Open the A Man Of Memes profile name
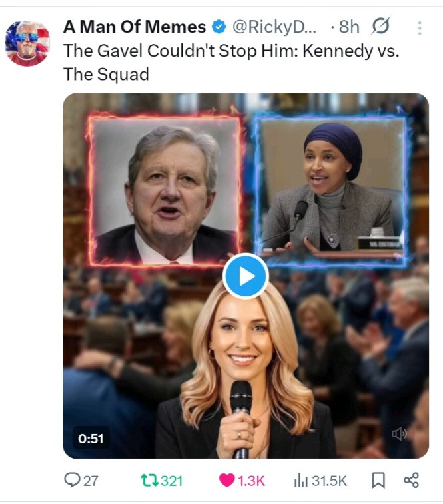 click(134, 27)
